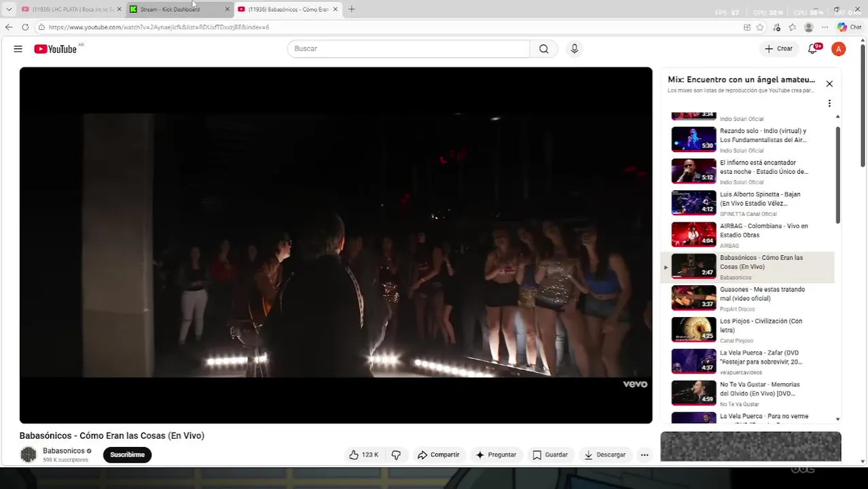Open Copilot Chat in the toolbar

click(x=850, y=27)
